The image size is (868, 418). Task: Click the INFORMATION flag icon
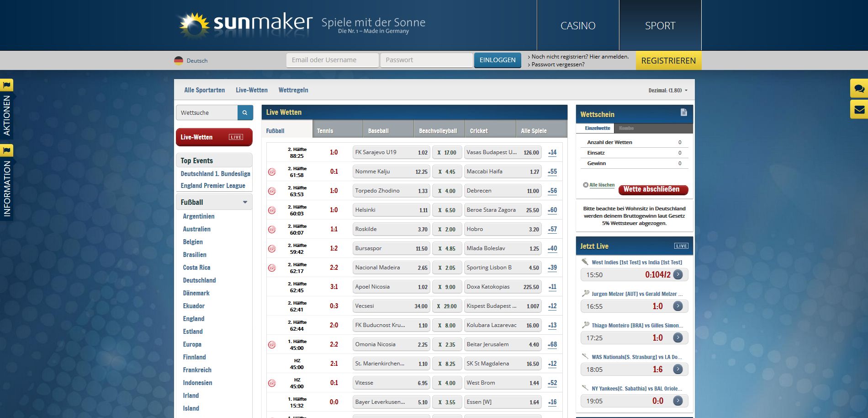point(7,150)
